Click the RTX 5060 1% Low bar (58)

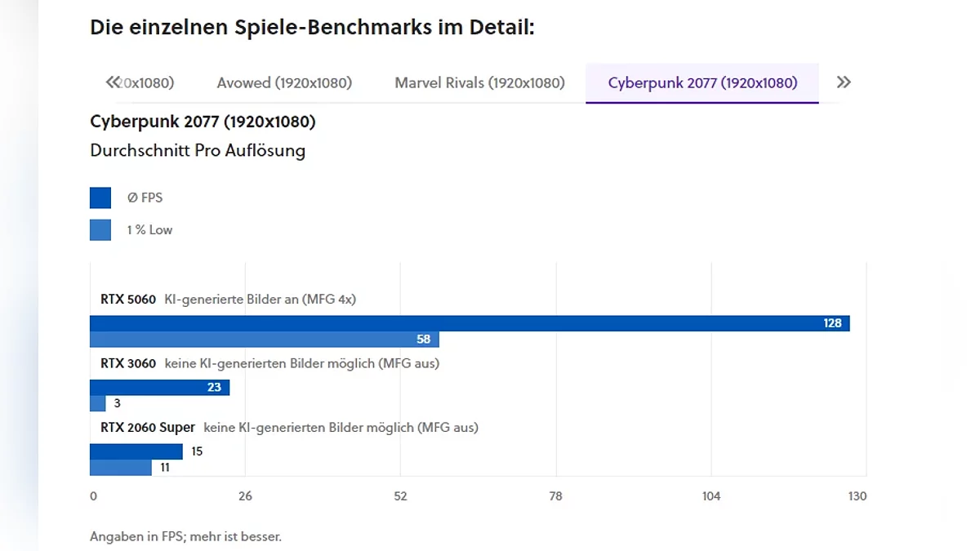click(x=264, y=339)
